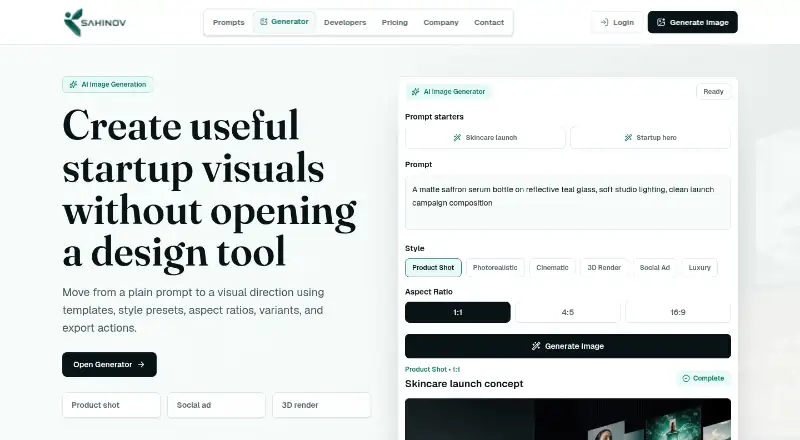800x440 pixels.
Task: Click the check icon in Complete badge
Action: click(686, 378)
